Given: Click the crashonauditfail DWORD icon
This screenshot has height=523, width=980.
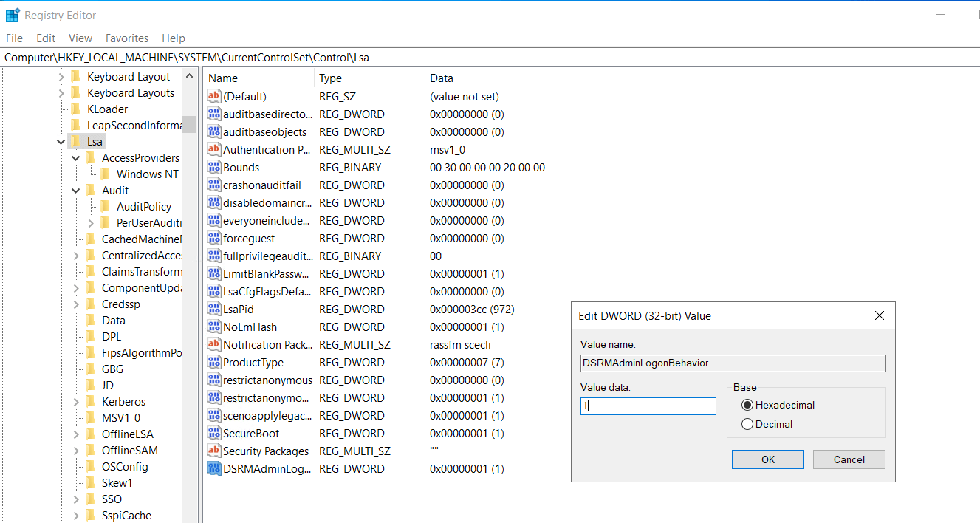Looking at the screenshot, I should point(214,185).
